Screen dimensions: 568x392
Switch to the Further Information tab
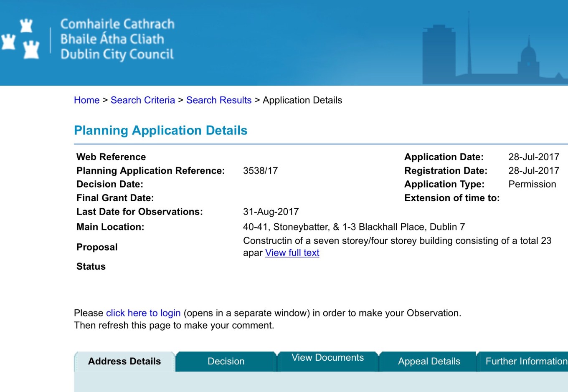pos(526,362)
